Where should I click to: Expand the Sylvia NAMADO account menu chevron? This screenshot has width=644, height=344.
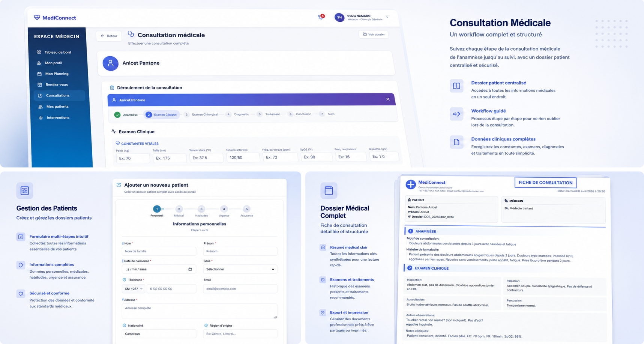click(387, 17)
